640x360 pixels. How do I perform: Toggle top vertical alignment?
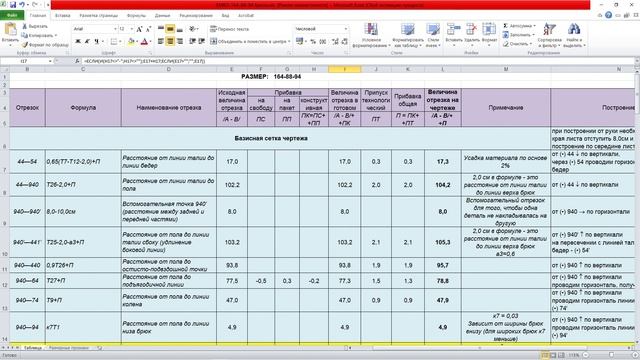click(161, 29)
